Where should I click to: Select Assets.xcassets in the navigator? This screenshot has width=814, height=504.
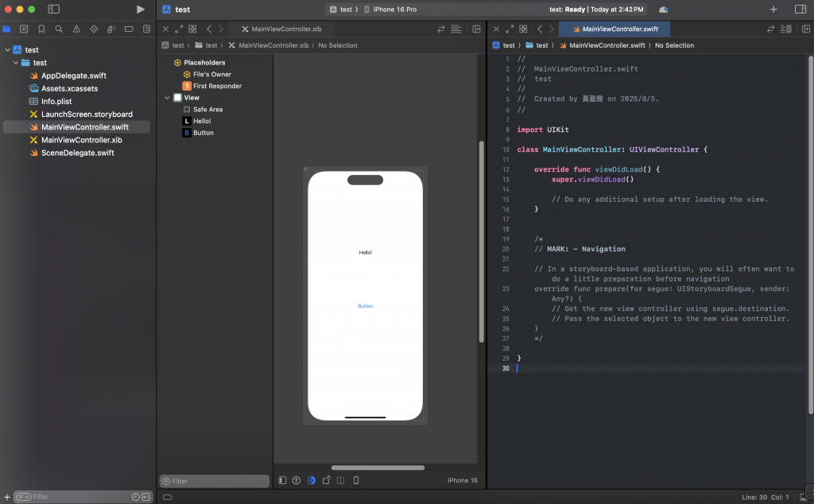[70, 89]
